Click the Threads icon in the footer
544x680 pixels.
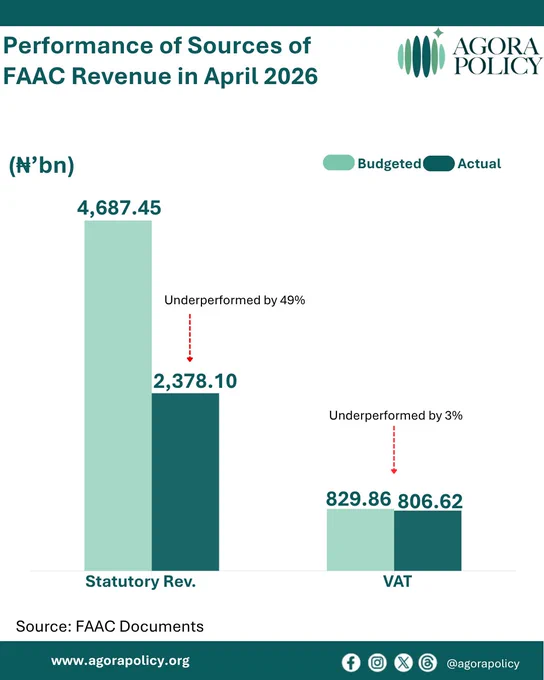coord(428,663)
